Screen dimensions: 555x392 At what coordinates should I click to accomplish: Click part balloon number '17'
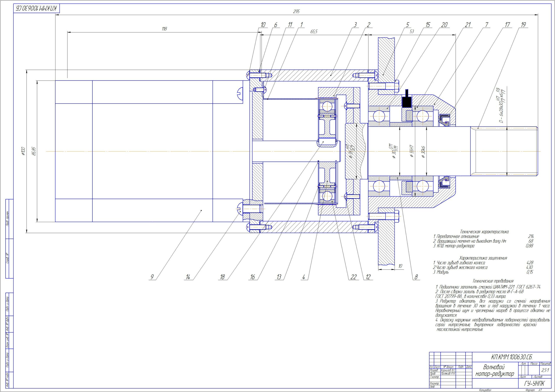(x=507, y=25)
